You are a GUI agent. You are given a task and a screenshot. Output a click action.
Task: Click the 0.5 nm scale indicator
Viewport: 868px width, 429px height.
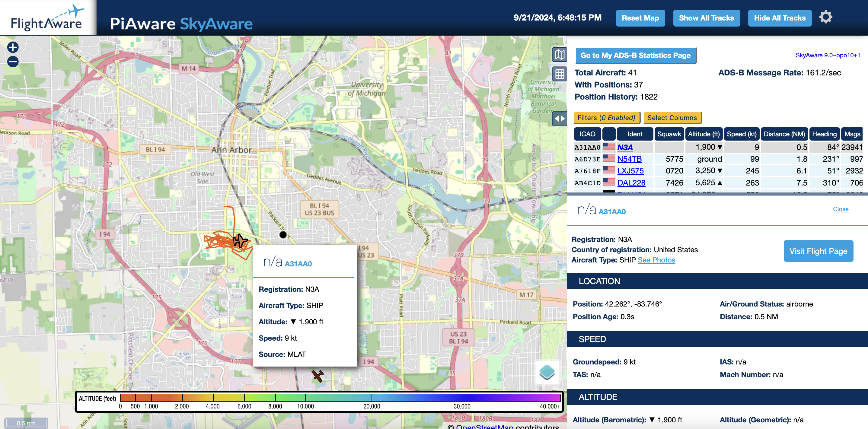pyautogui.click(x=26, y=423)
